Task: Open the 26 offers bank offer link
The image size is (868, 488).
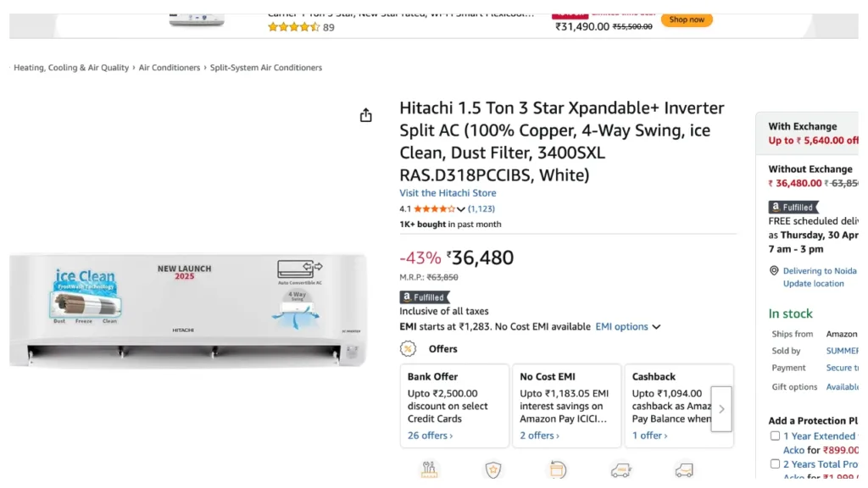Action: (430, 435)
